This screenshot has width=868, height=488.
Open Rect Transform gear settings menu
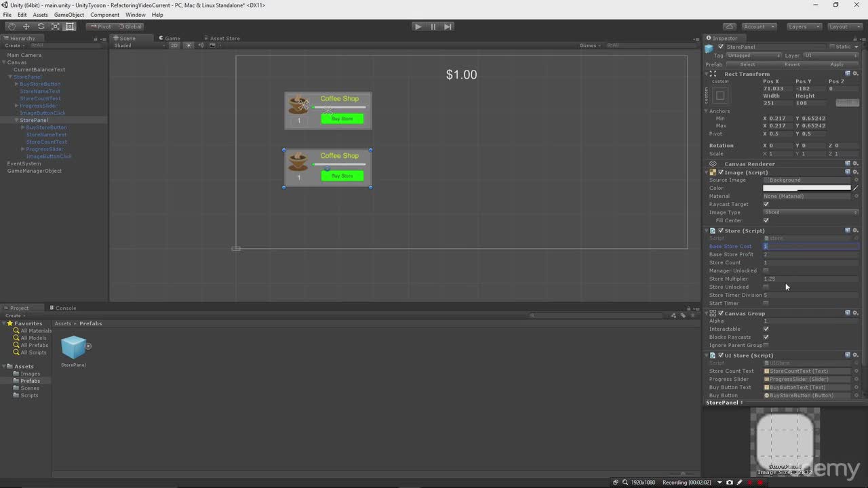pos(856,74)
